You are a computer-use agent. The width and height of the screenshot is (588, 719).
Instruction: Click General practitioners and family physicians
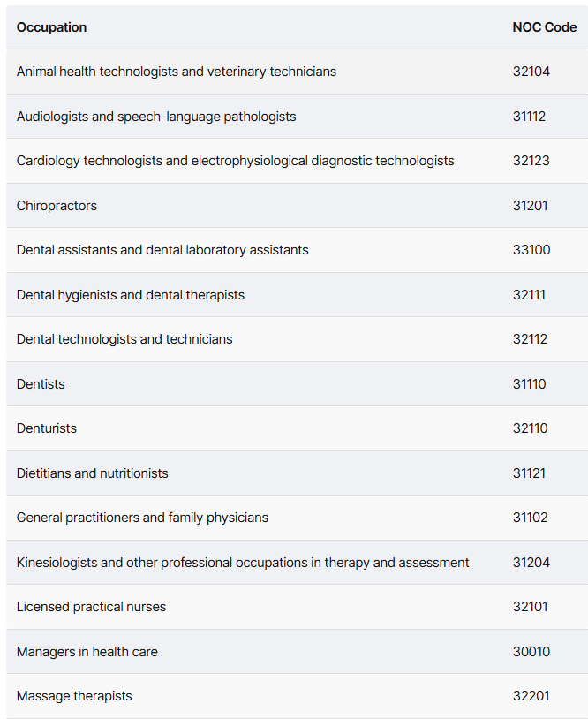(x=142, y=518)
